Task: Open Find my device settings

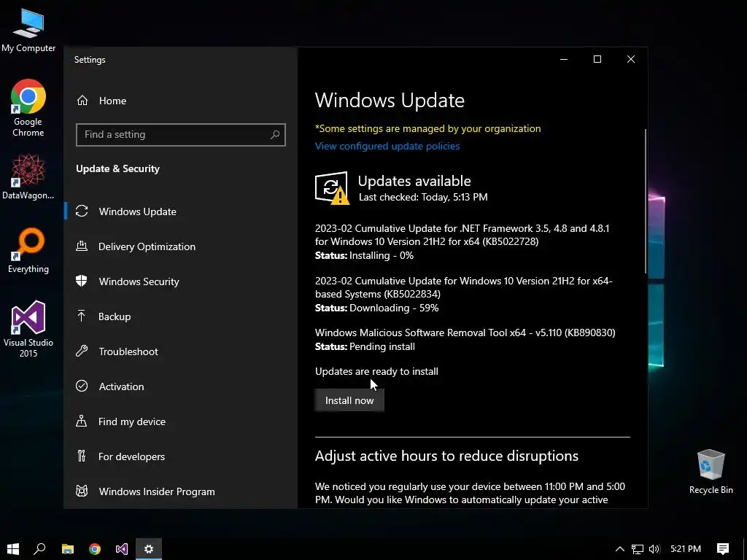Action: pyautogui.click(x=181, y=421)
